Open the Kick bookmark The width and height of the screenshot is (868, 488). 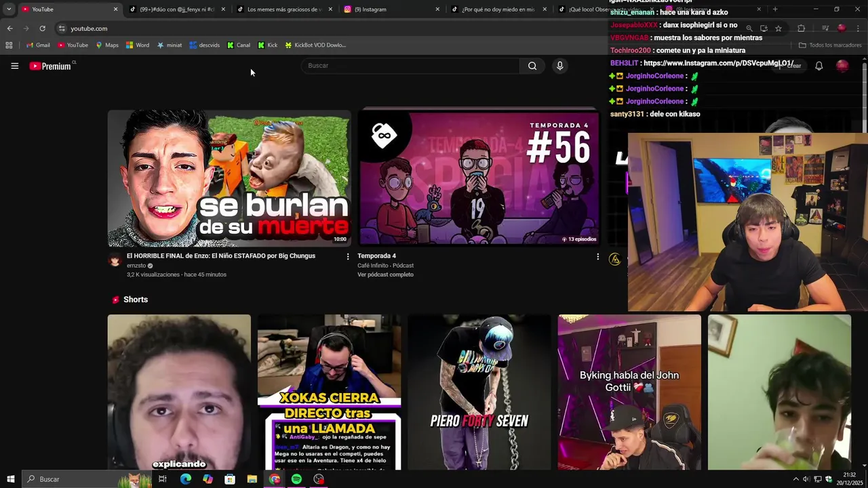pyautogui.click(x=268, y=45)
